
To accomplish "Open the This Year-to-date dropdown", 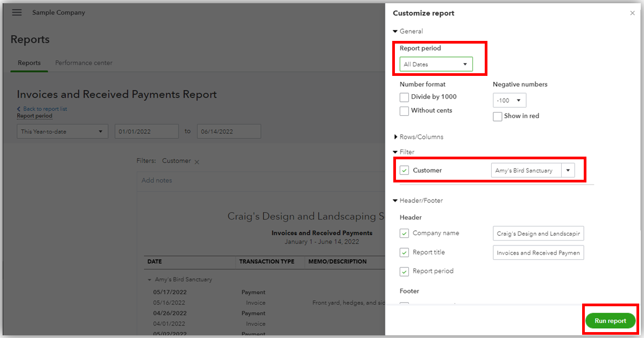I will (x=62, y=131).
